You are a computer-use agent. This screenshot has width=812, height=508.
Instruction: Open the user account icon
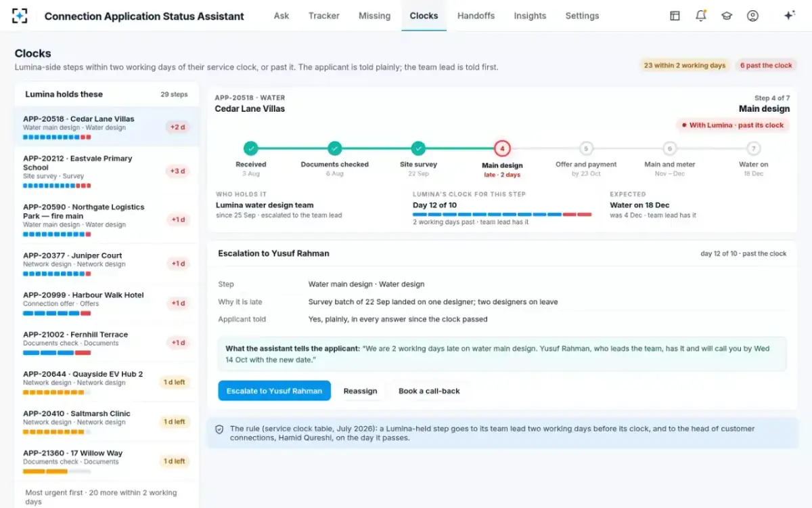tap(752, 16)
